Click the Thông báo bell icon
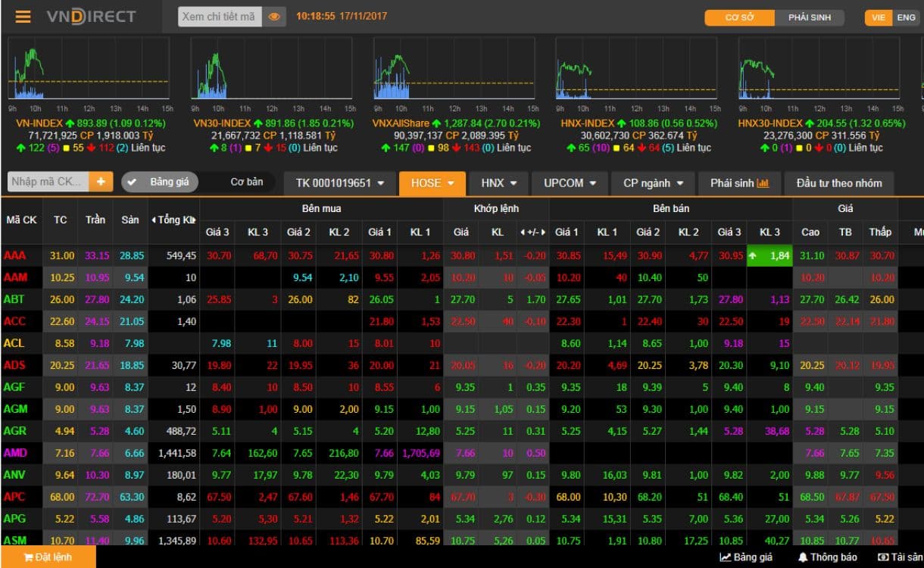The width and height of the screenshot is (924, 568). (x=804, y=557)
